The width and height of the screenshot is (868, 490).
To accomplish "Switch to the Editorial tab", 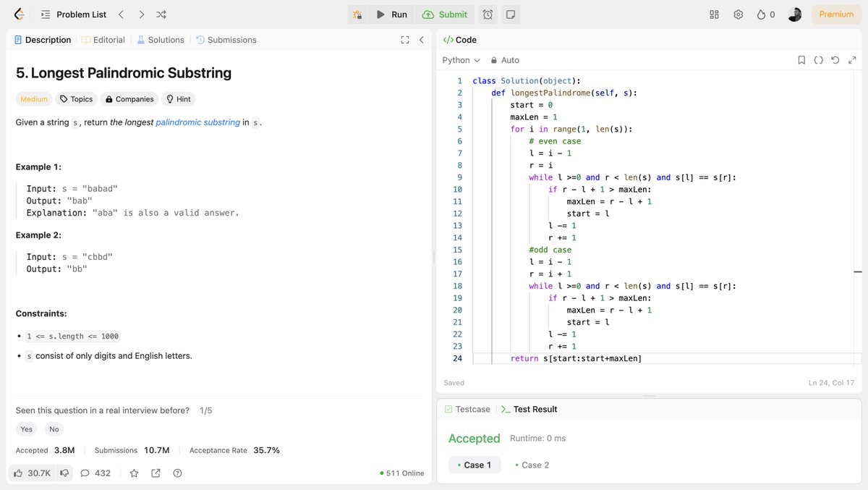I will pyautogui.click(x=103, y=40).
